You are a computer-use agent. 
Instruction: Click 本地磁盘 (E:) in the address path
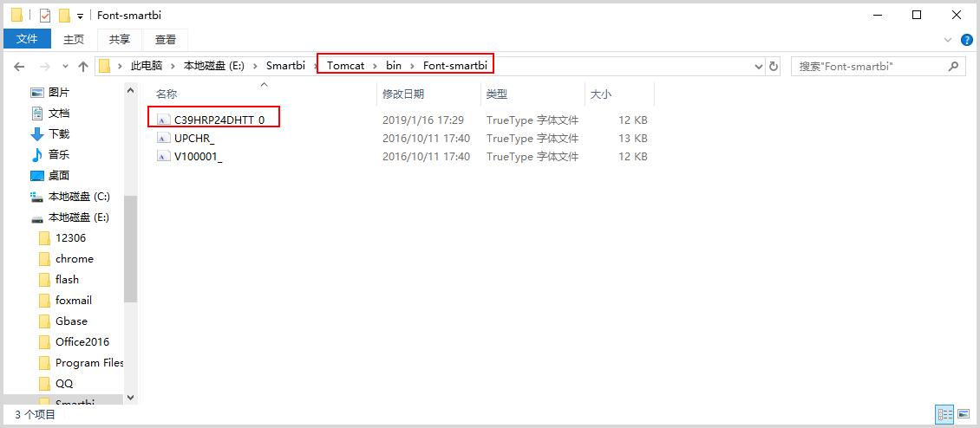[213, 66]
